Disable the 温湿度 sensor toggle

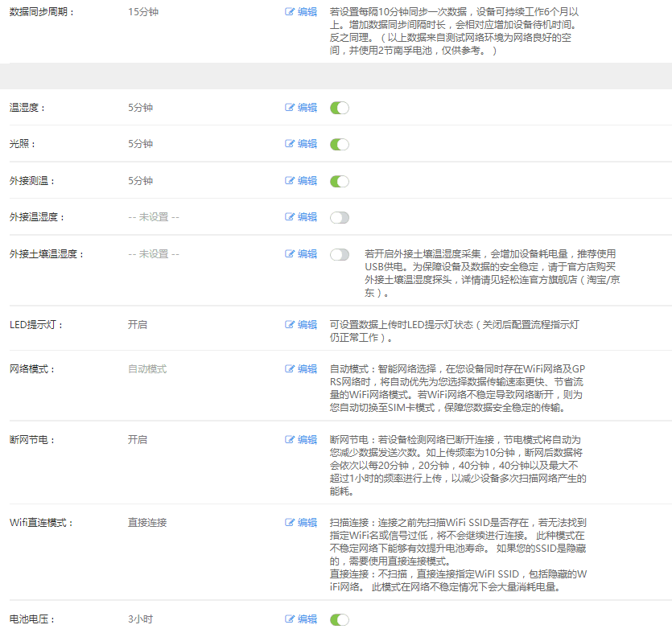[340, 108]
